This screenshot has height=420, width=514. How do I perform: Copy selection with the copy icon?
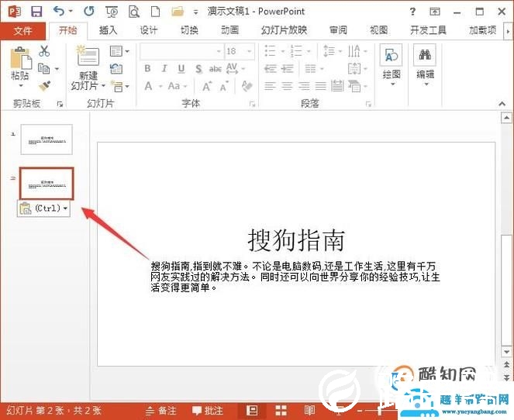[x=44, y=68]
